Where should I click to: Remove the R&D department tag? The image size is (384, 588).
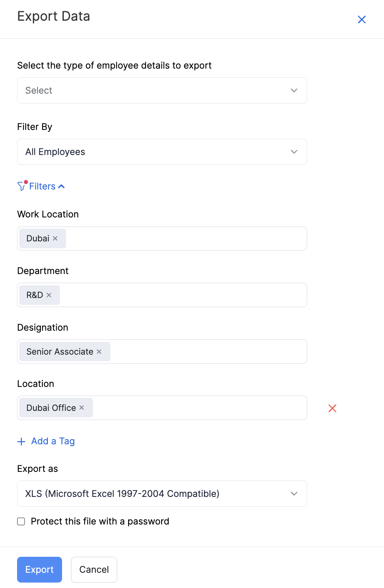(50, 295)
